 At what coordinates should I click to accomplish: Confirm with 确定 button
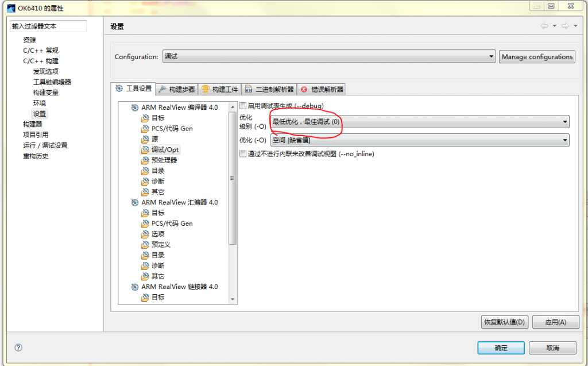coord(501,348)
